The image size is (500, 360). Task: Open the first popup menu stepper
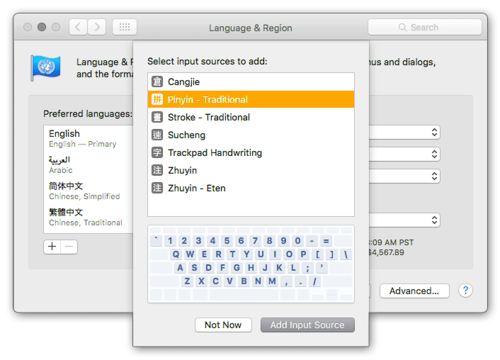tap(434, 132)
